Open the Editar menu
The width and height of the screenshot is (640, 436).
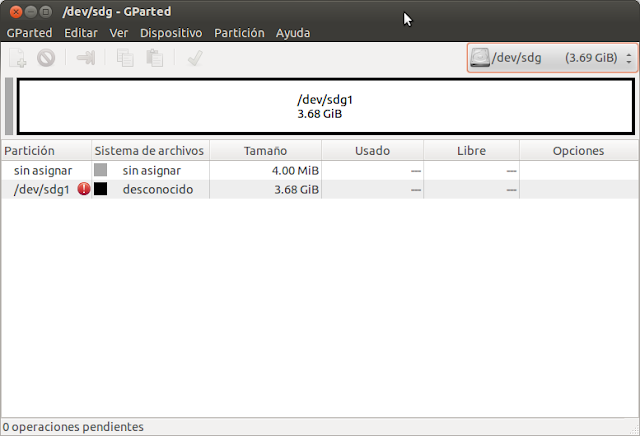point(81,33)
